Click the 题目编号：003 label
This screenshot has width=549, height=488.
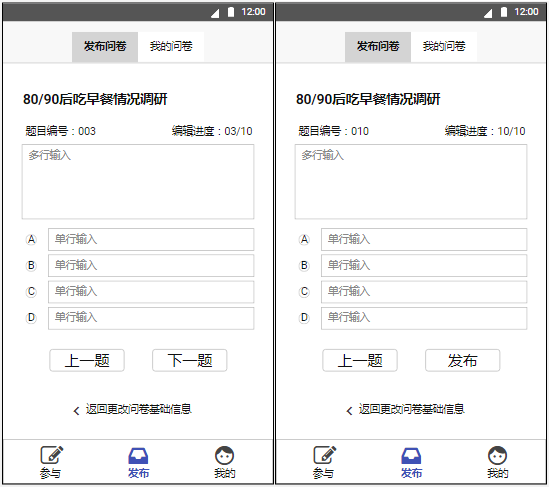pyautogui.click(x=60, y=131)
